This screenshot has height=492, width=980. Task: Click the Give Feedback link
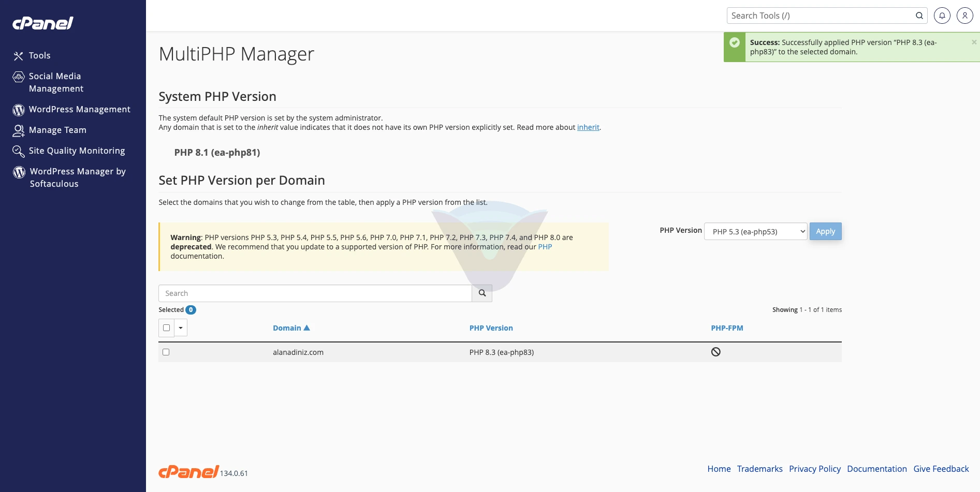[x=941, y=469]
